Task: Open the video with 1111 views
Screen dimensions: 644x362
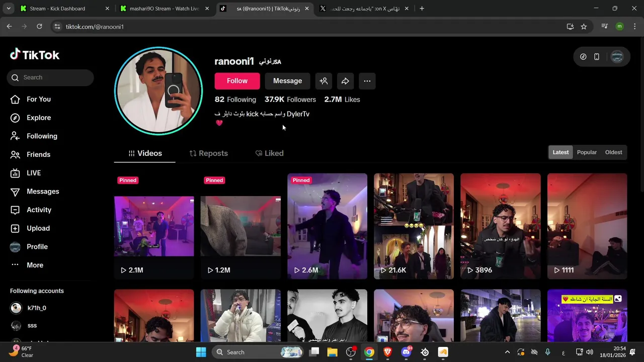Action: point(587,226)
